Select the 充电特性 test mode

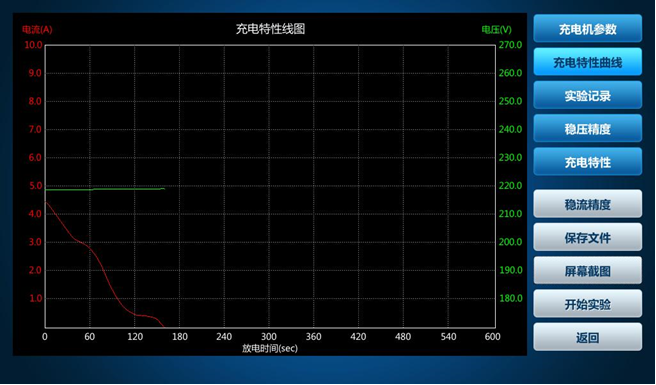pyautogui.click(x=587, y=162)
